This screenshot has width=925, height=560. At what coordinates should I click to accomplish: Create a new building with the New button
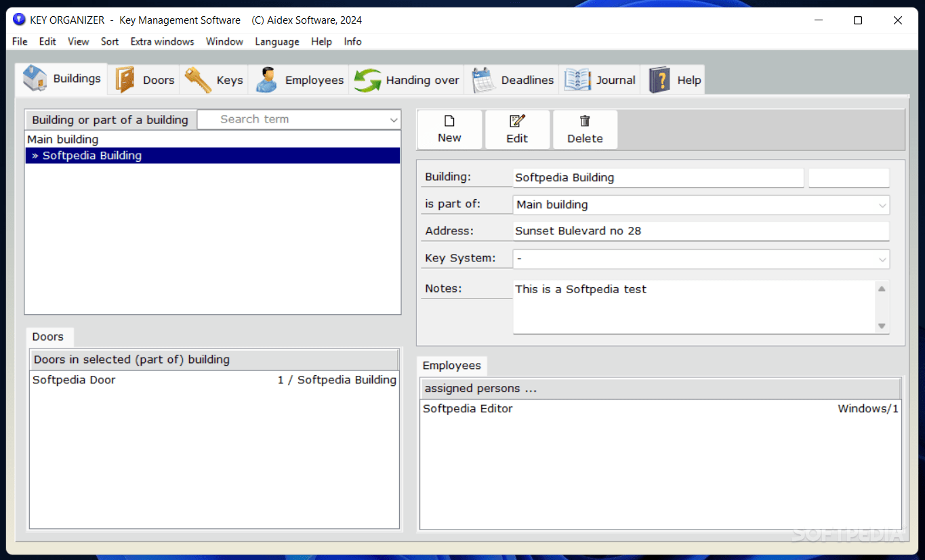click(449, 129)
